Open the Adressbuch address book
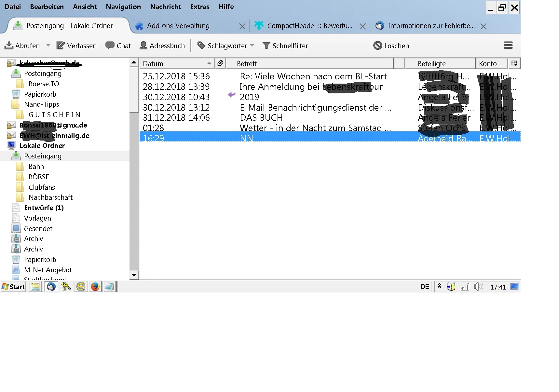 pos(162,46)
